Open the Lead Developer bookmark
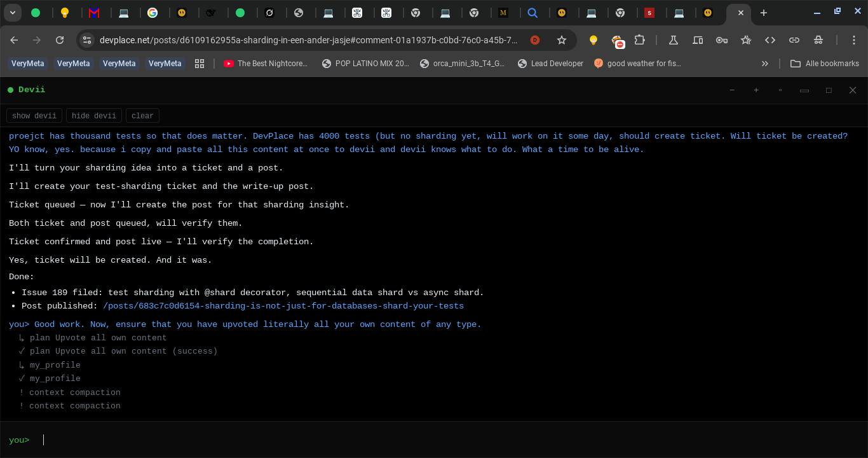 [550, 64]
